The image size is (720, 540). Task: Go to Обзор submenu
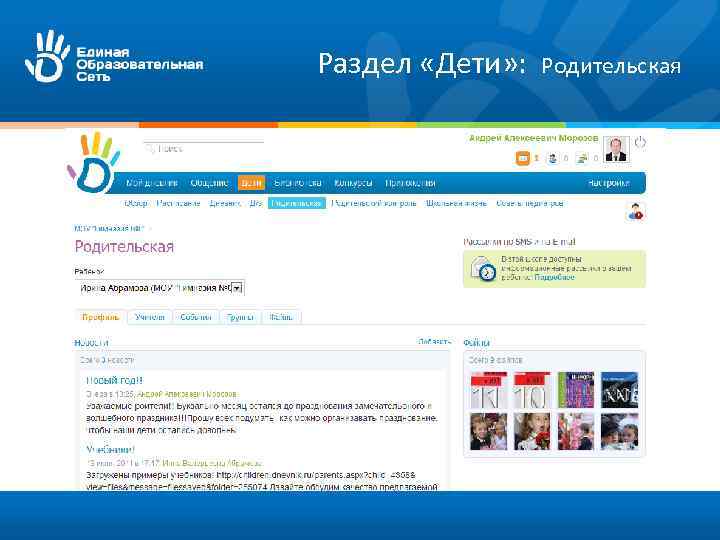(136, 203)
